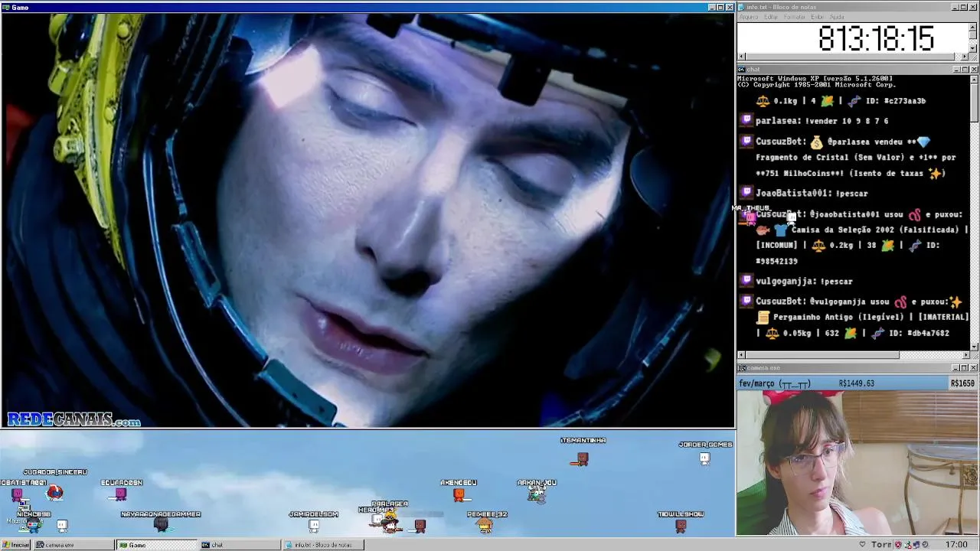The image size is (980, 551).
Task: Click chat horizontal scrollbar right arrow
Action: tap(965, 355)
